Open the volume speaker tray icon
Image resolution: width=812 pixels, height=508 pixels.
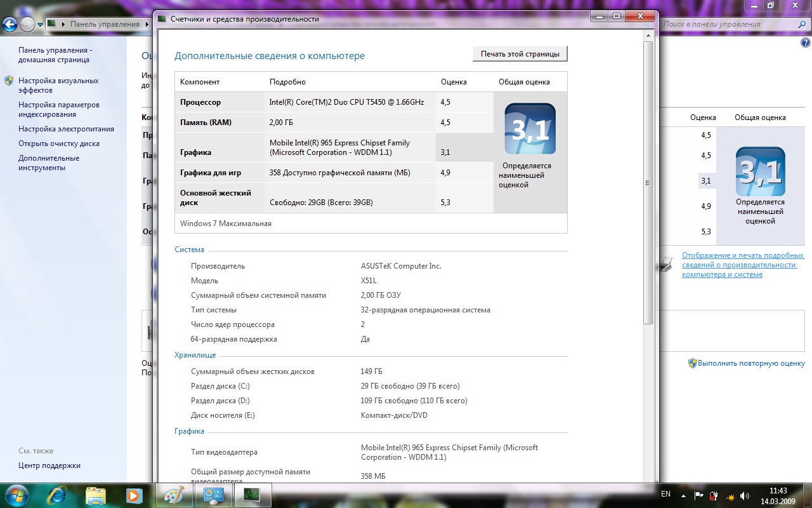(745, 495)
